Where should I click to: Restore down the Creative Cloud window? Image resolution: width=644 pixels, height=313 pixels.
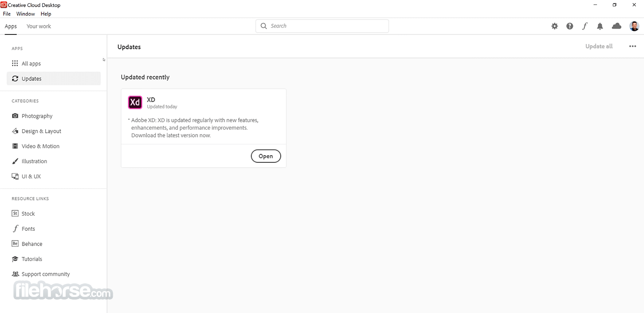tap(615, 5)
